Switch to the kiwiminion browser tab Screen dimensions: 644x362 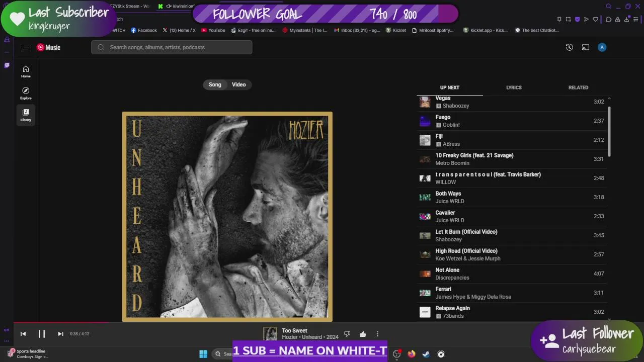pyautogui.click(x=176, y=6)
